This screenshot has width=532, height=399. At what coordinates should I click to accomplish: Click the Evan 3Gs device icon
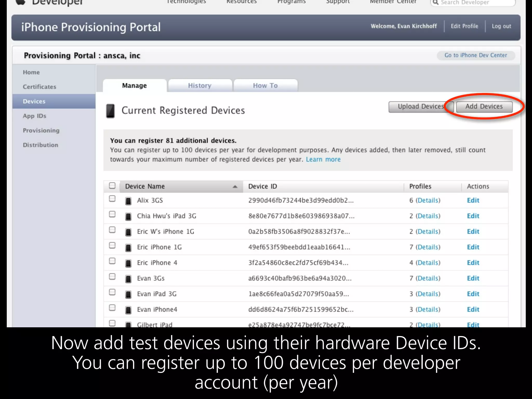[x=128, y=279]
